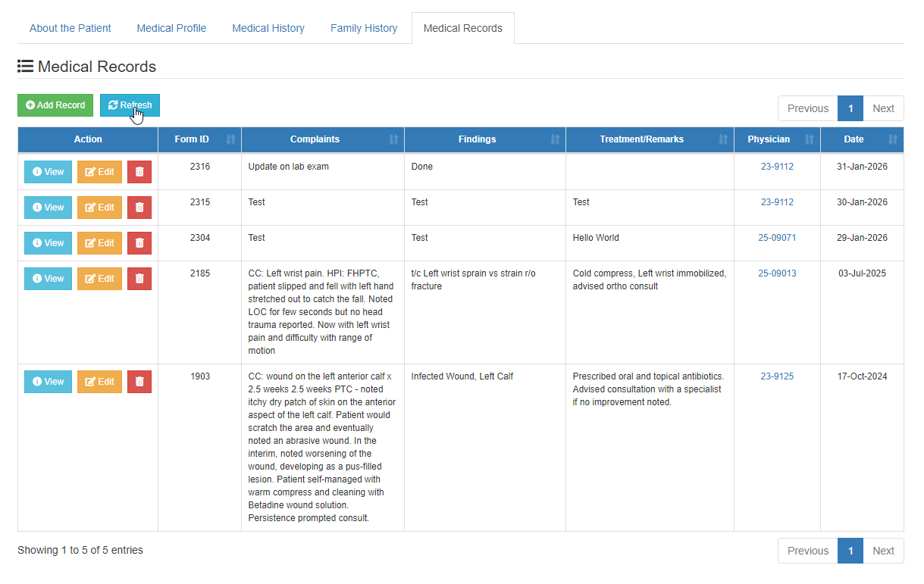Go to Next page in top pagination
Viewport: 924px width, 584px height.
click(x=883, y=108)
